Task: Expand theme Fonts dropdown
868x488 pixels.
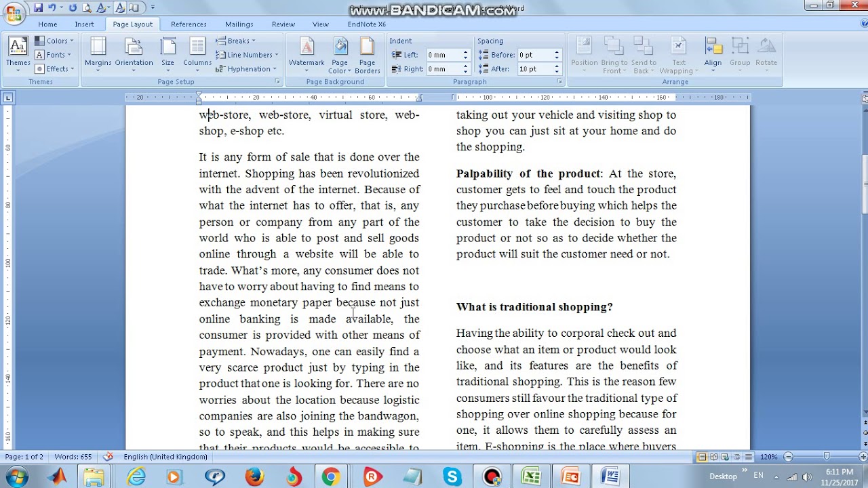Action: click(54, 55)
